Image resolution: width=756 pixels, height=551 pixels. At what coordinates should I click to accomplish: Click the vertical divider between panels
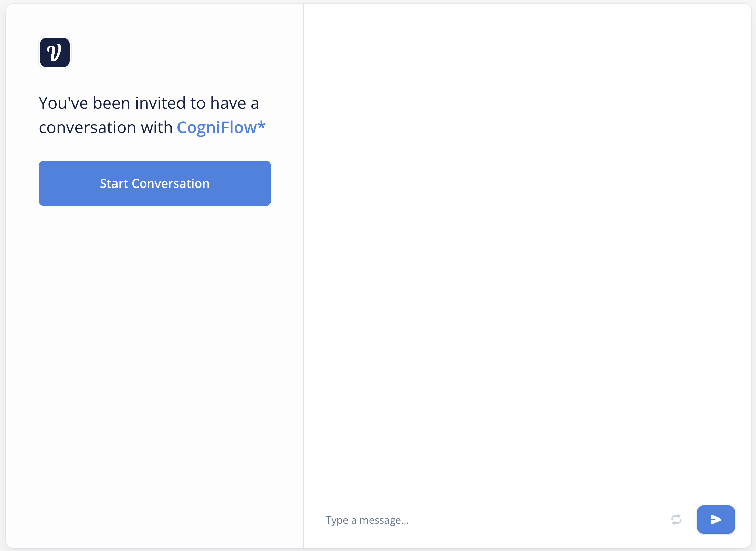coord(304,275)
